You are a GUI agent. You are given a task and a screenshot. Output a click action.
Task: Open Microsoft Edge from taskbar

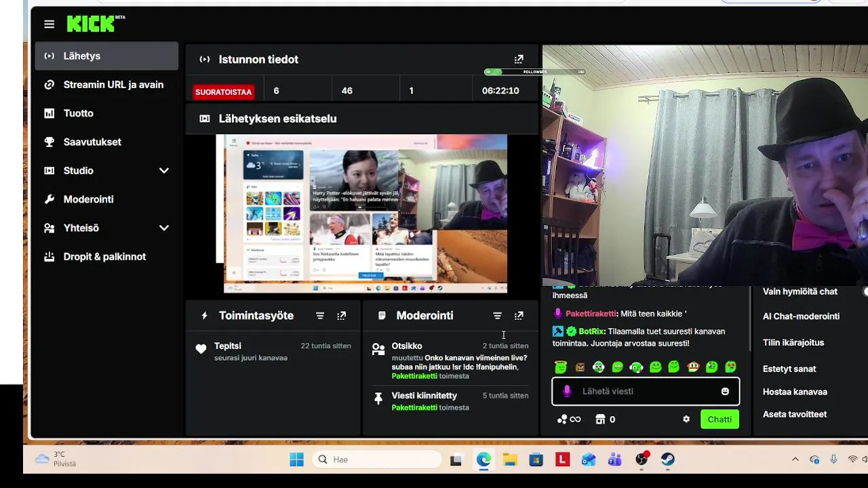(x=483, y=460)
